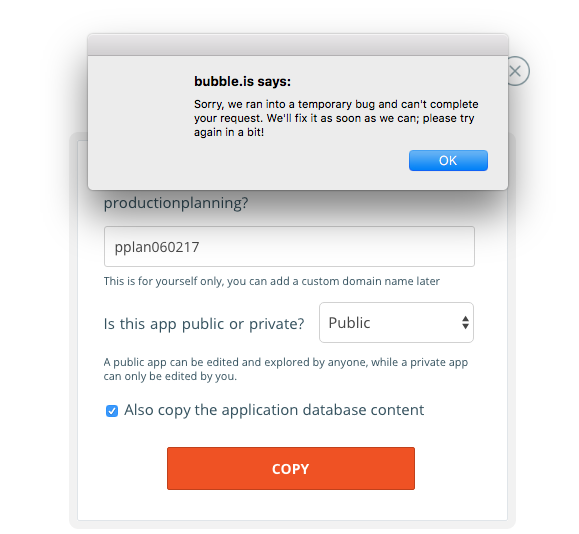Click the 'This is for yourself only' hint
The image size is (579, 534).
click(x=272, y=281)
